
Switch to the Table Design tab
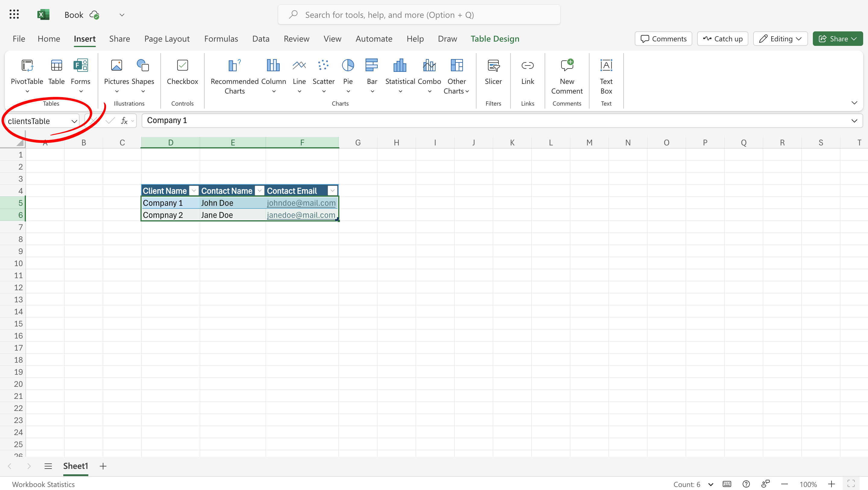click(495, 38)
